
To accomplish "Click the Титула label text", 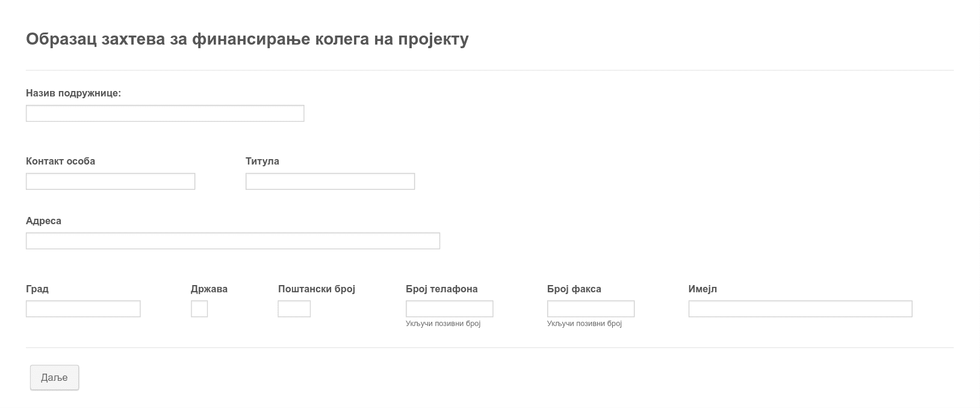I will tap(262, 162).
